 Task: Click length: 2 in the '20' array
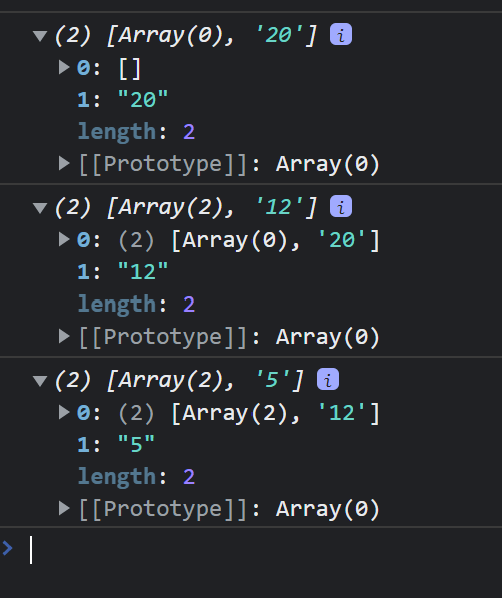click(x=136, y=132)
